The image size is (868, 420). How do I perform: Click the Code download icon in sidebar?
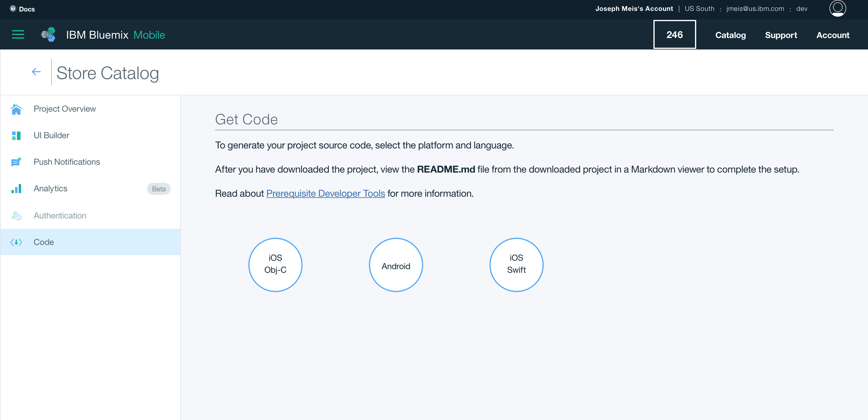point(16,242)
